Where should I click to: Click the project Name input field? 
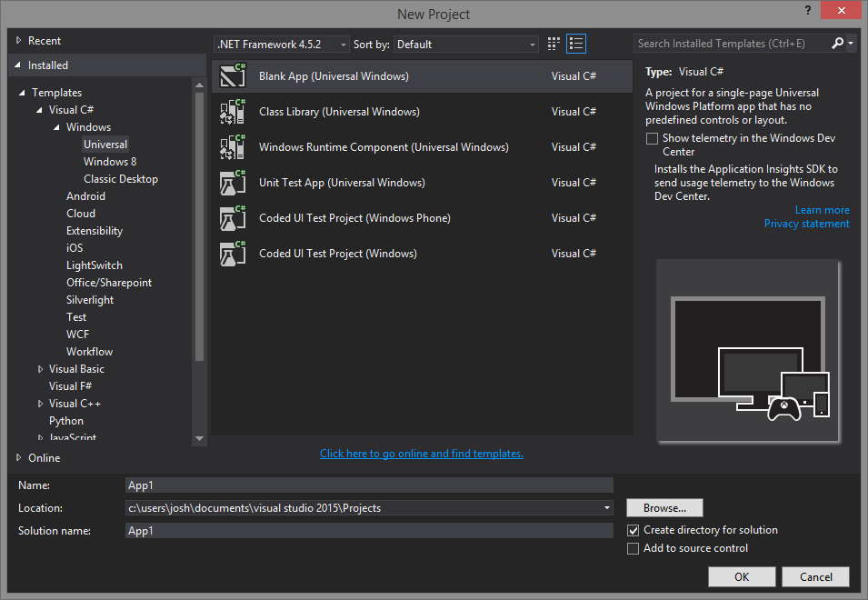pyautogui.click(x=368, y=485)
